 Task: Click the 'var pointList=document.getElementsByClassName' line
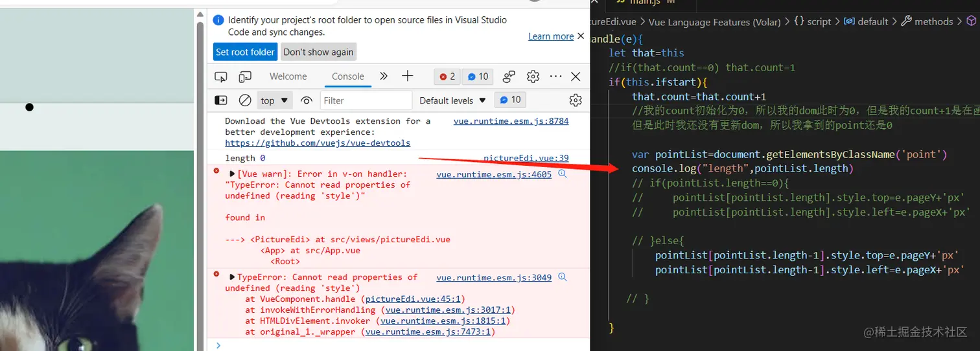click(789, 154)
